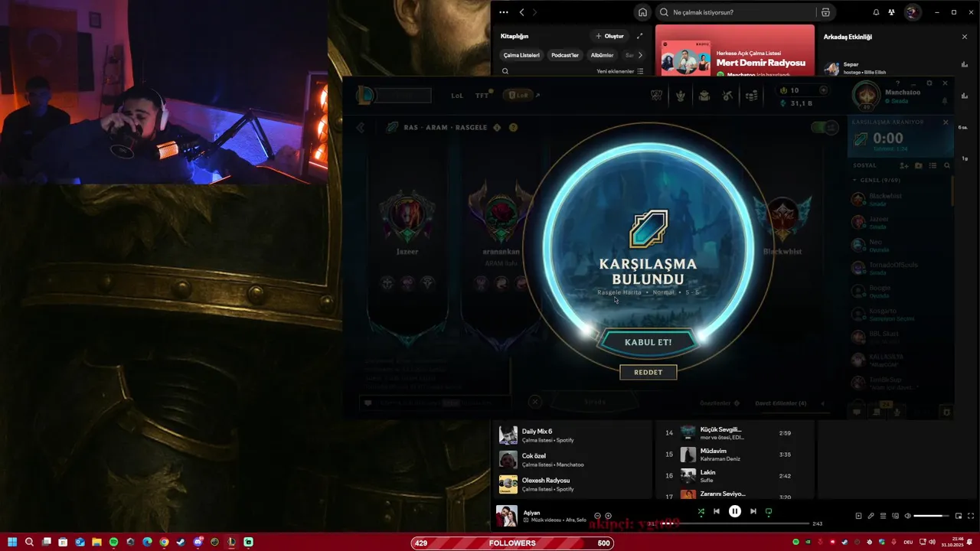
Task: Show more library filters with right chevron
Action: (x=640, y=55)
